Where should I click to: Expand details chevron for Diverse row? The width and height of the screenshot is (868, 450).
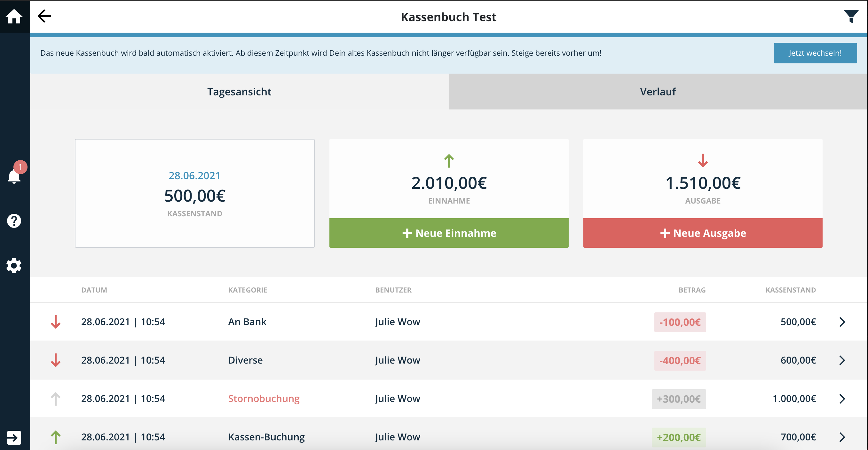[842, 360]
